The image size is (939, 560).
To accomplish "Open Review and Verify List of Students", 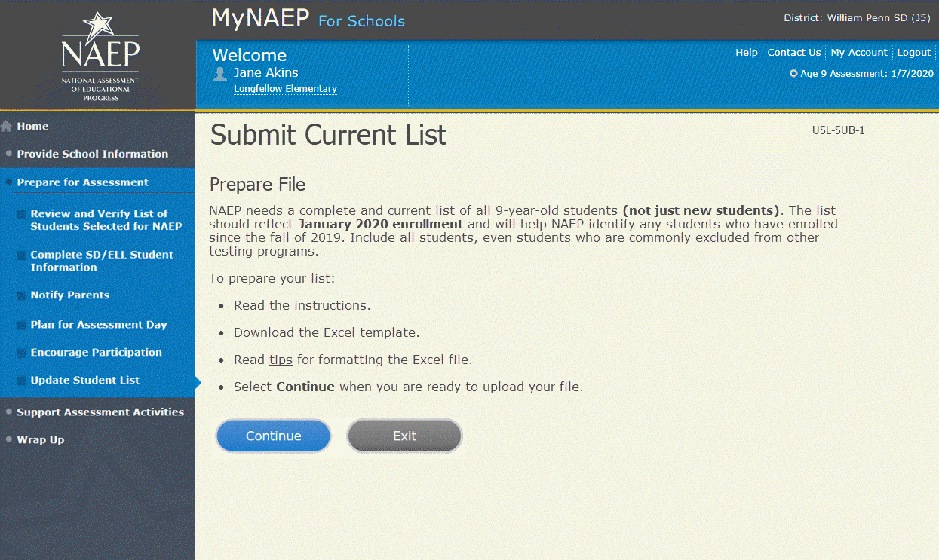I will [x=106, y=220].
